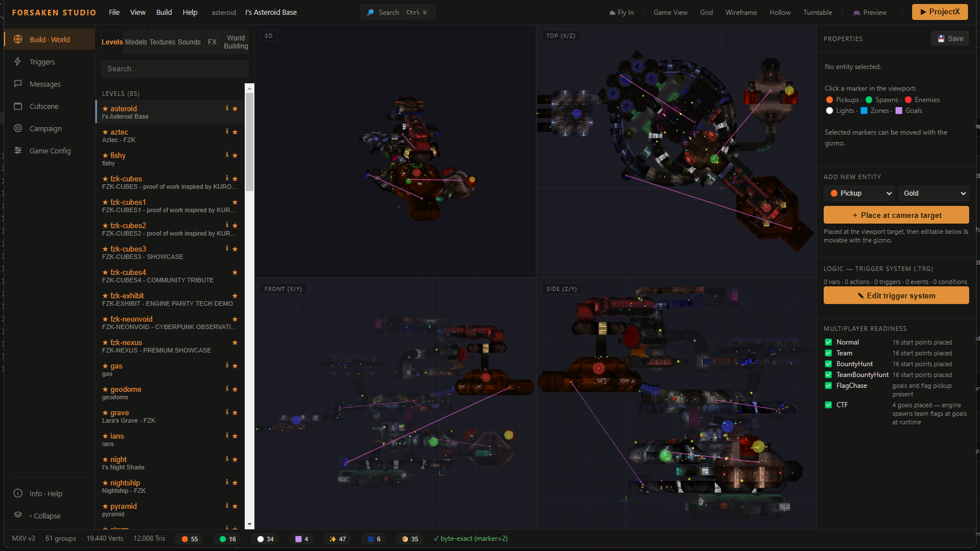Click the info icon on the asteroid level

pyautogui.click(x=227, y=108)
